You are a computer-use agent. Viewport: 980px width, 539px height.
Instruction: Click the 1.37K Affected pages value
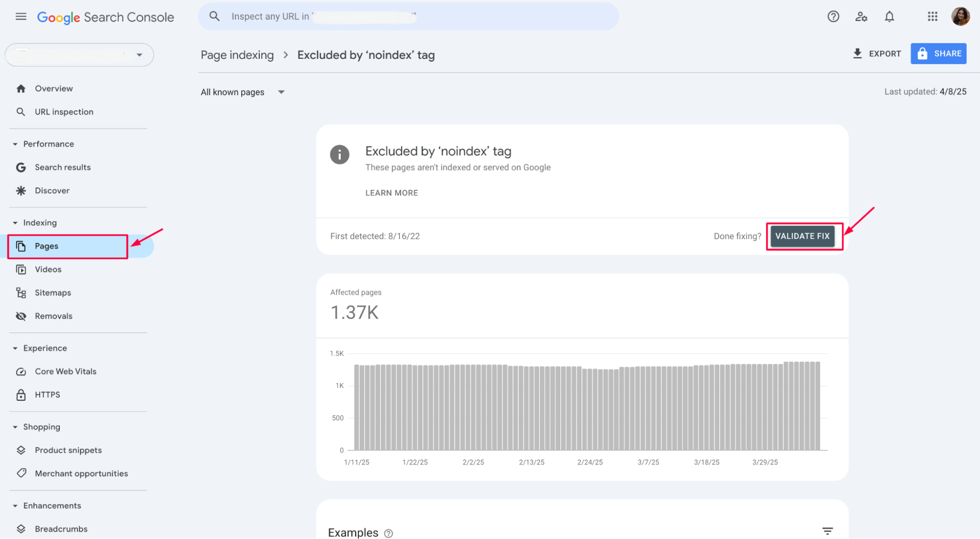(x=354, y=313)
